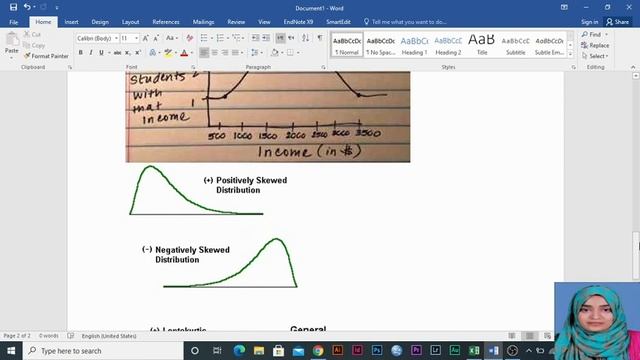Switch to the Insert tab

(71, 22)
